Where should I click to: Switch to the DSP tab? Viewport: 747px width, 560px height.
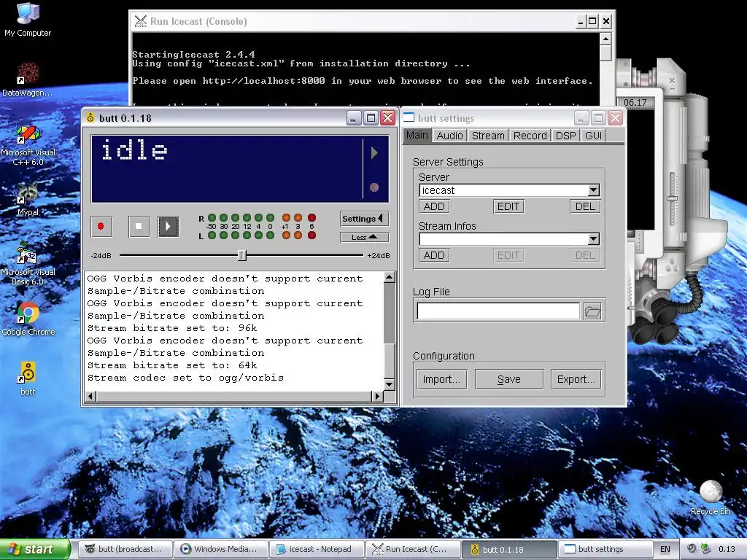565,136
